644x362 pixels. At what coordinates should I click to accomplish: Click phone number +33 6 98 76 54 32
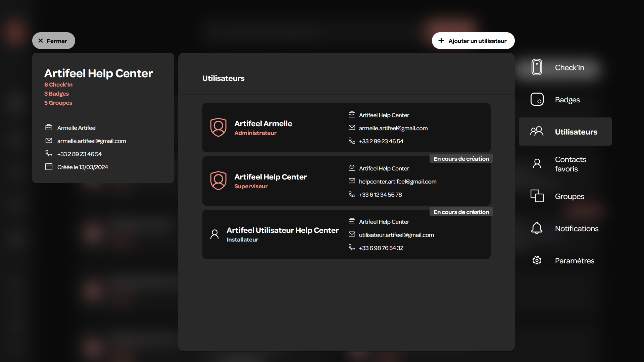pos(381,248)
